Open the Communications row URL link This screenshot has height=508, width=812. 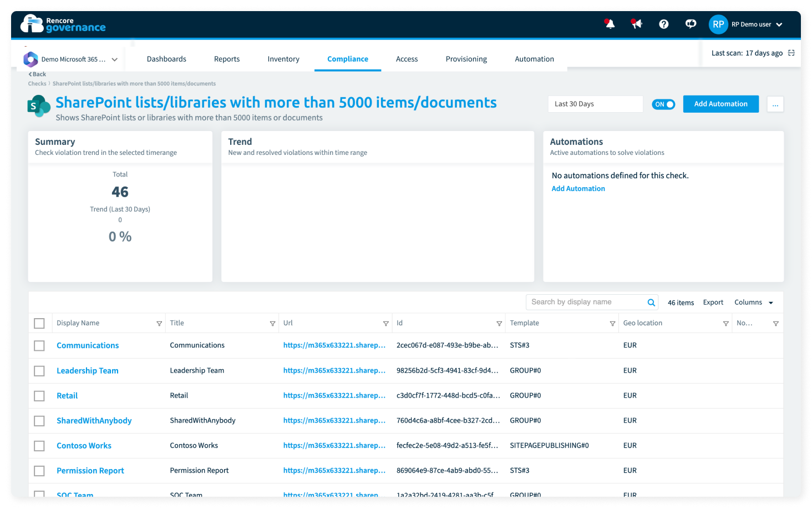[334, 345]
